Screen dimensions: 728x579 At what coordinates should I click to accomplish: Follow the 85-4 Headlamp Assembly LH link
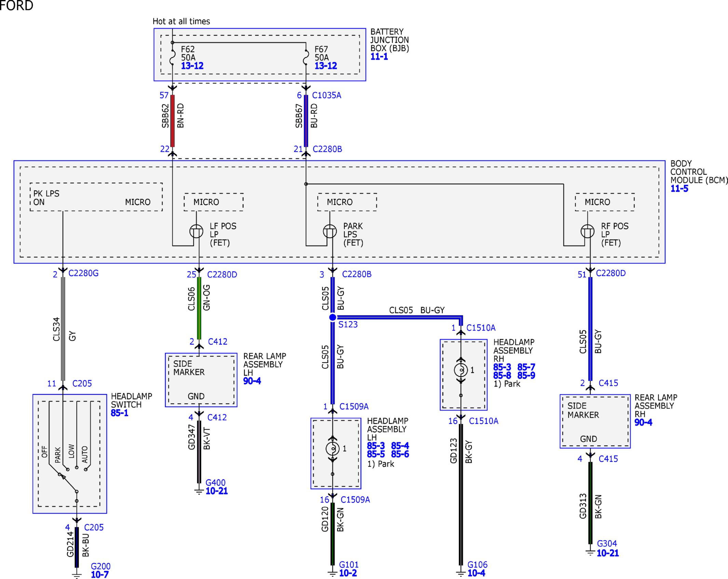pos(400,446)
